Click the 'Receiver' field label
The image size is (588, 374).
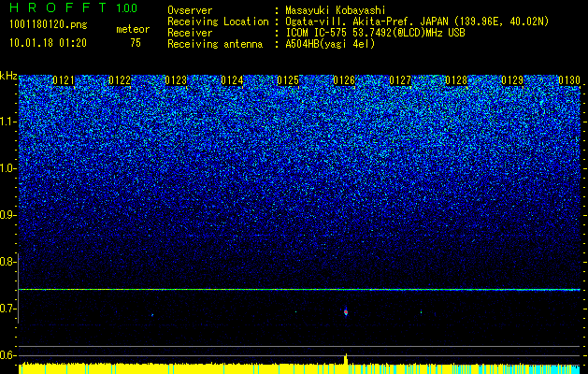tap(190, 33)
